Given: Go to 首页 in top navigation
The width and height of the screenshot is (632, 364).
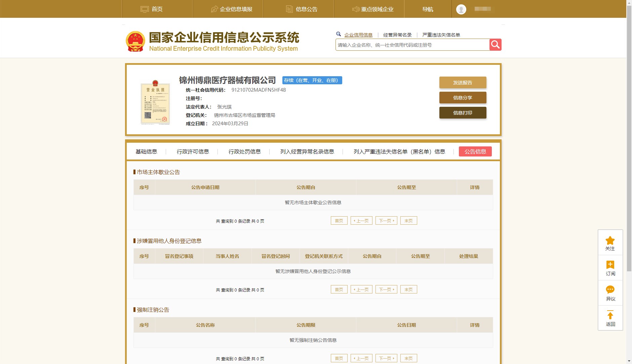Looking at the screenshot, I should (x=152, y=9).
